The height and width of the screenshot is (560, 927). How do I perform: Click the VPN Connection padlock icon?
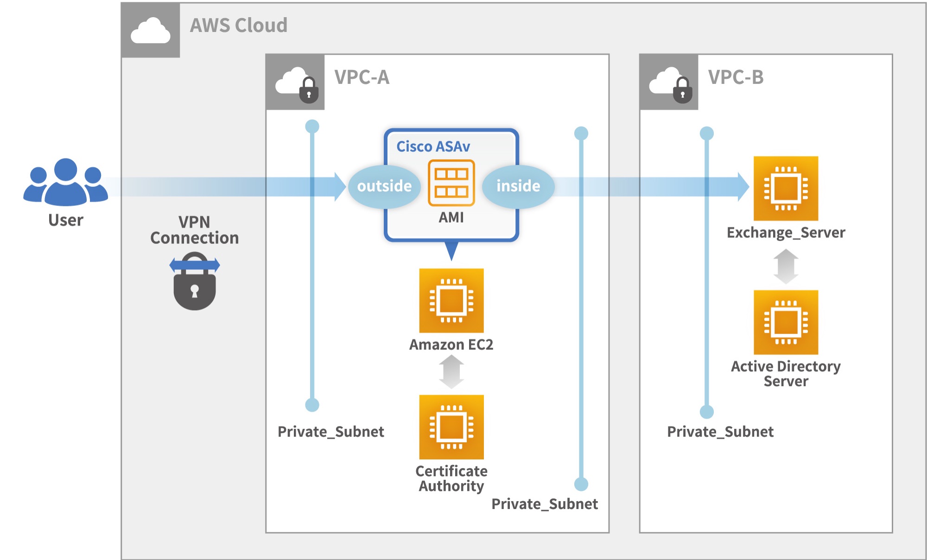point(195,281)
